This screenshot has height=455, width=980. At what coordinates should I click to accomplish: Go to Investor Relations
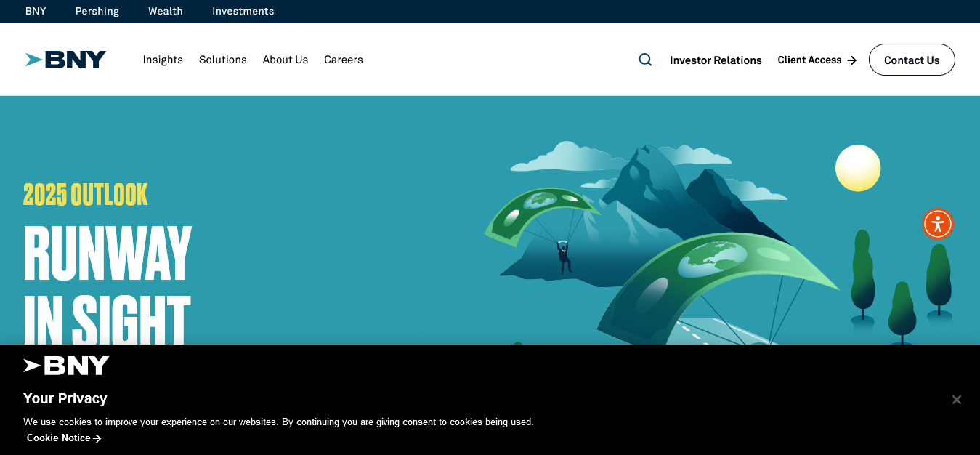point(716,60)
